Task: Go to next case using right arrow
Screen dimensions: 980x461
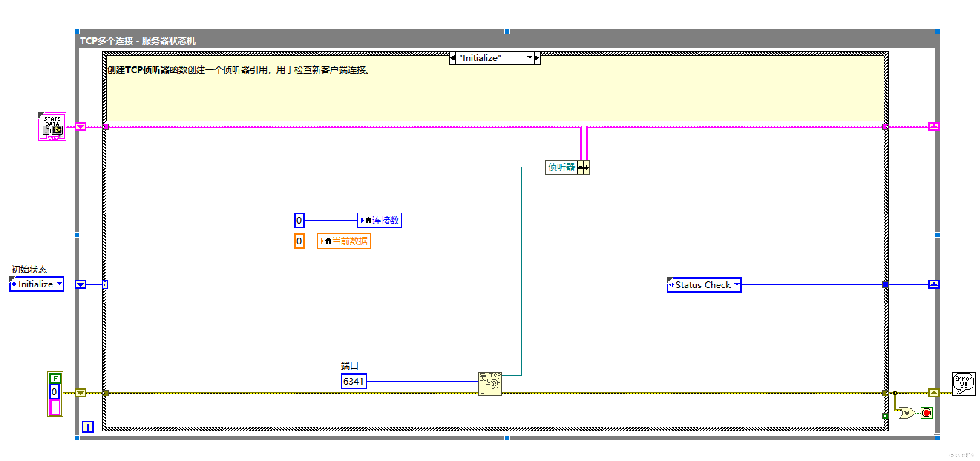Action: [537, 58]
